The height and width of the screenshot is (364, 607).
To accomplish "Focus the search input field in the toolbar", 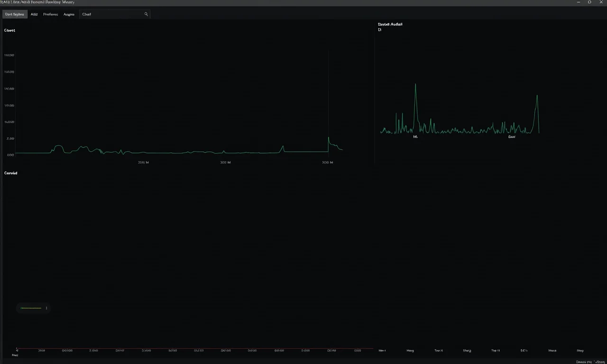I will point(111,14).
